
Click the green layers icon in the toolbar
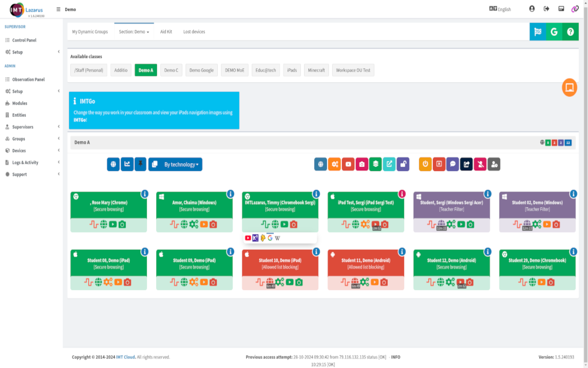375,164
